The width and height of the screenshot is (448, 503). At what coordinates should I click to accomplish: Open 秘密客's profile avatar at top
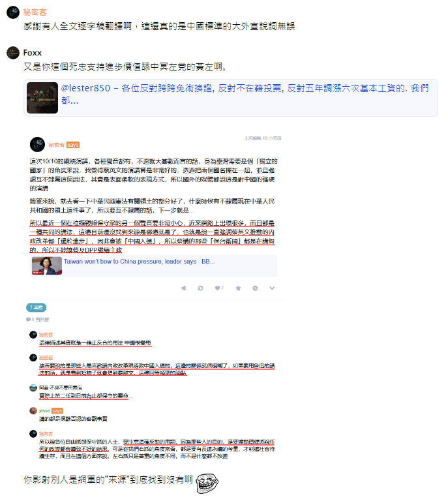pos(13,12)
